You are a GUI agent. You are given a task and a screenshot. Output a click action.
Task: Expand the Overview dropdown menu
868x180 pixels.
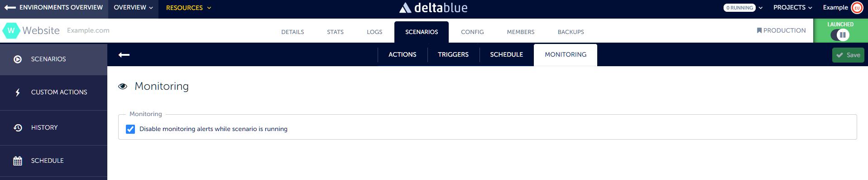tap(133, 8)
